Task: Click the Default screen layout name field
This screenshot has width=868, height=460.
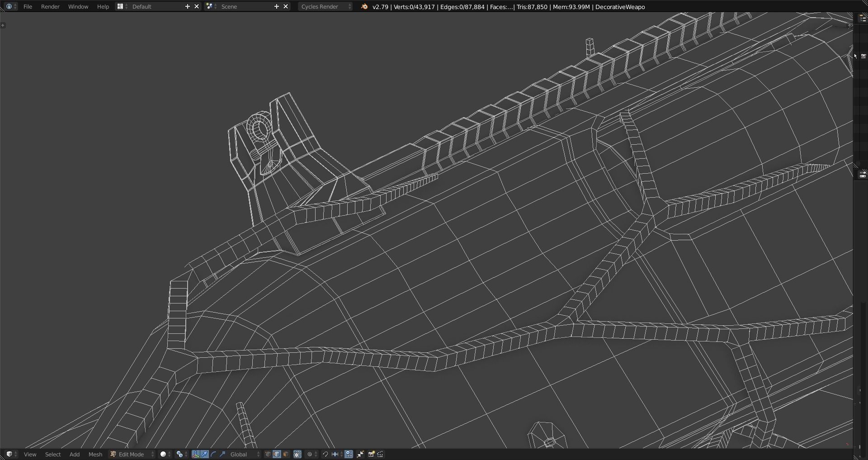Action: [156, 6]
